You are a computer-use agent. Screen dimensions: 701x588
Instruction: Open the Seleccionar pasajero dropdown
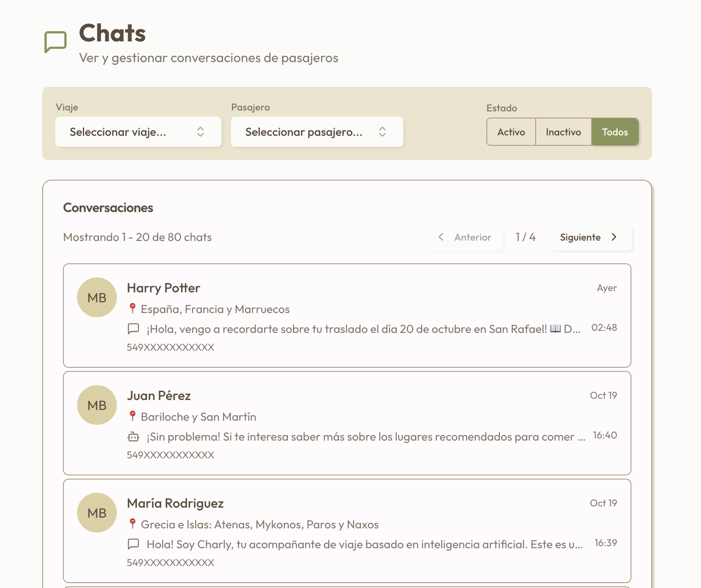(317, 132)
